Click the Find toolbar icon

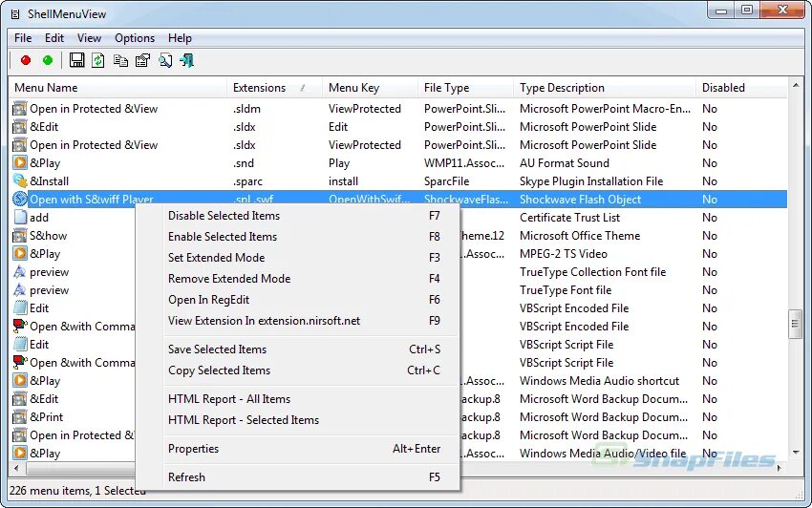click(165, 60)
